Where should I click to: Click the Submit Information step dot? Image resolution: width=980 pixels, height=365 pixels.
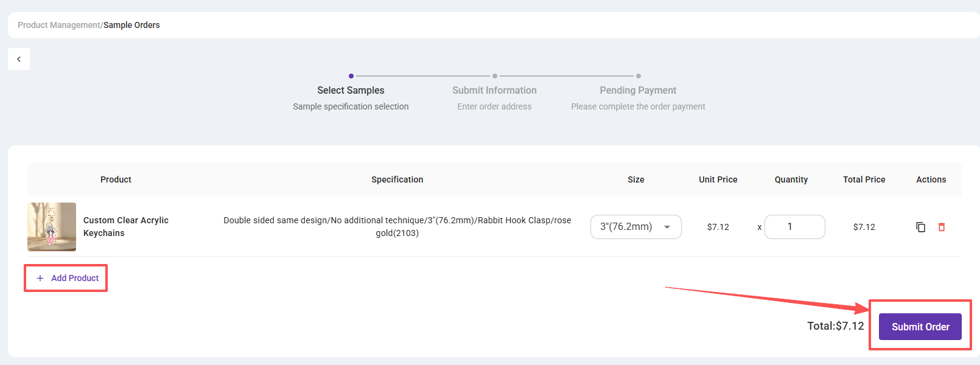pos(495,76)
